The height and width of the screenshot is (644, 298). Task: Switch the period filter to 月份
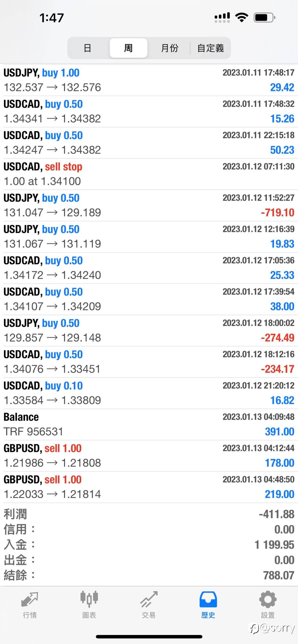pyautogui.click(x=169, y=48)
